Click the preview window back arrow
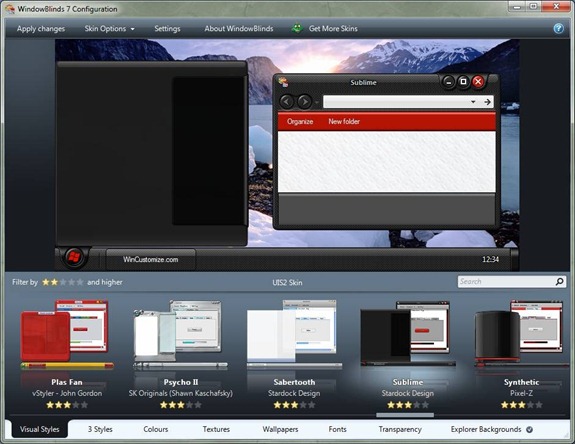The image size is (575, 444). pyautogui.click(x=287, y=102)
